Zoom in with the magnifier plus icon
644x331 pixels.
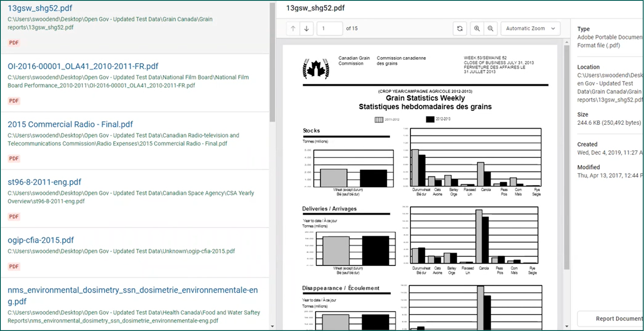point(477,29)
